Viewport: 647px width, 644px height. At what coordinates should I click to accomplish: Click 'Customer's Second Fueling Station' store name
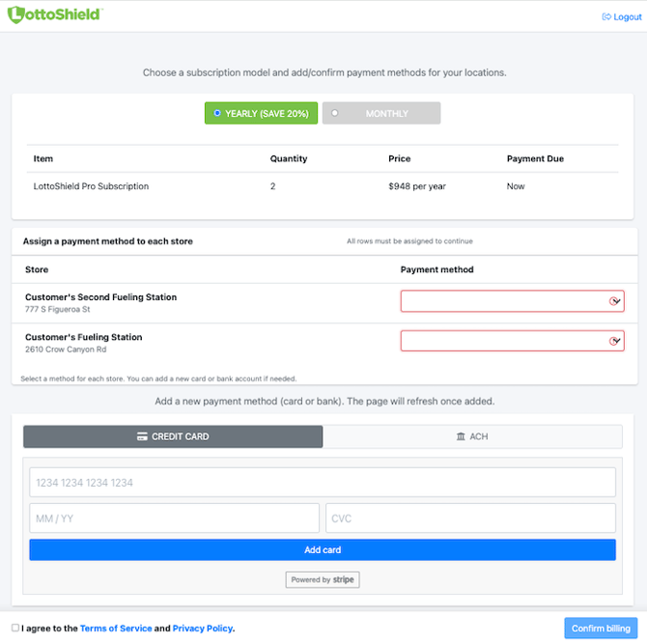[101, 297]
